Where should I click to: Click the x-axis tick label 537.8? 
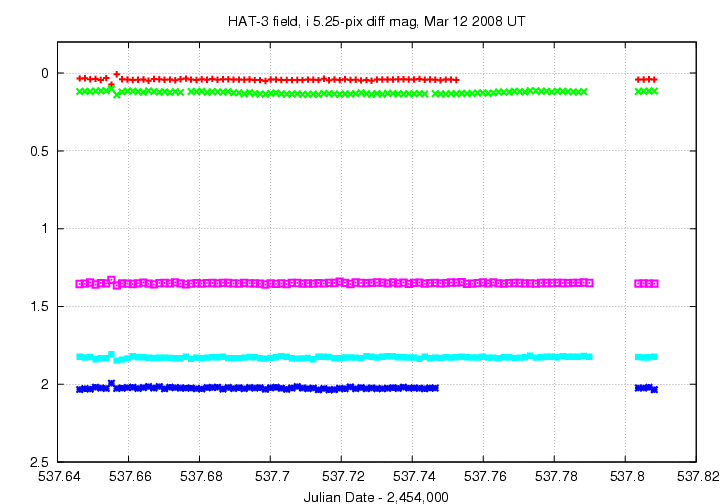pos(627,477)
